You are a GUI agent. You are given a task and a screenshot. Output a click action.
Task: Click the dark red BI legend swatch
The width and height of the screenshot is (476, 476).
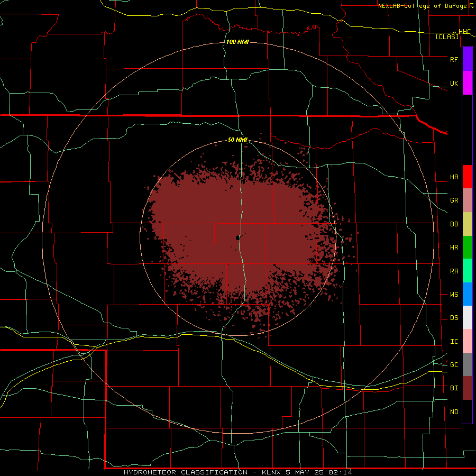tap(467, 388)
